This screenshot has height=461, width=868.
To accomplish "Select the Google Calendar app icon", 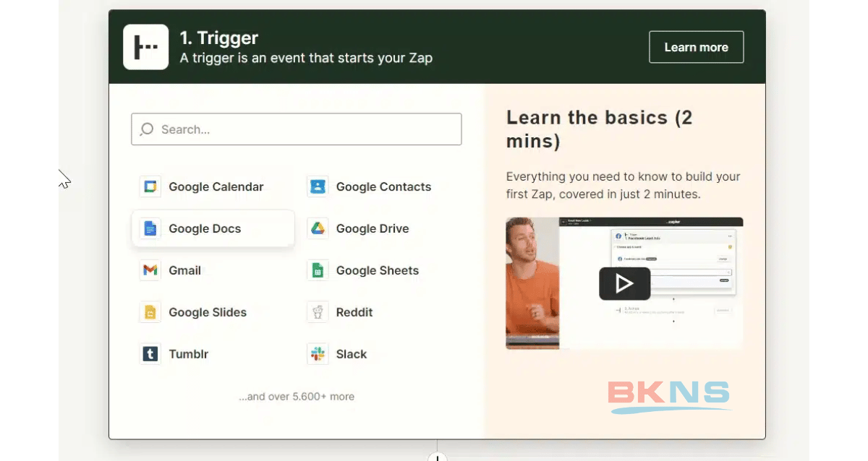I will coord(150,187).
